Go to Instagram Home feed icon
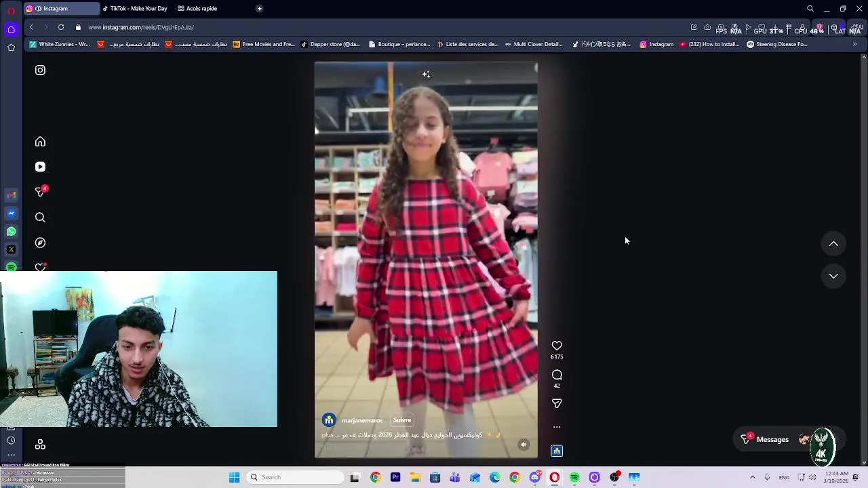The width and height of the screenshot is (868, 488). point(40,142)
